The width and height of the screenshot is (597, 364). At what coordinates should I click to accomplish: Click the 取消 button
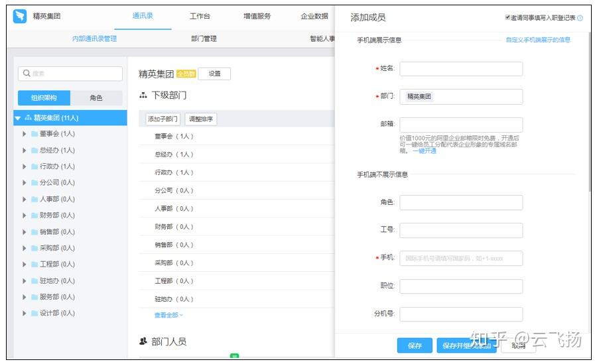tap(519, 345)
